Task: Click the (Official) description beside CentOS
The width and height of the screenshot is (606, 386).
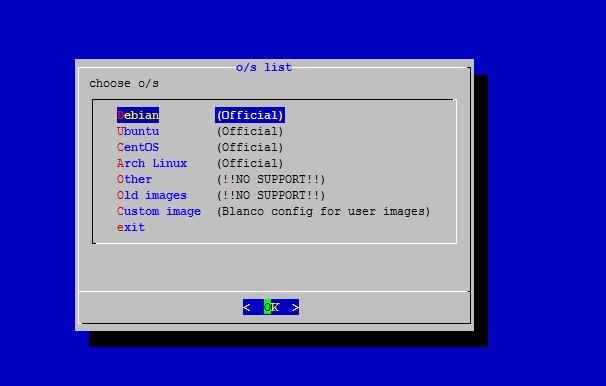Action: click(250, 147)
